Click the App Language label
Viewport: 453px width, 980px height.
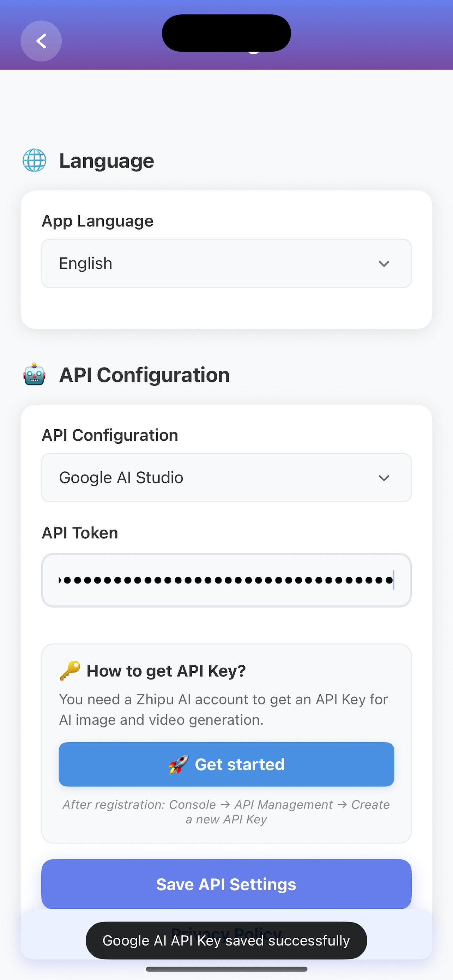click(97, 220)
